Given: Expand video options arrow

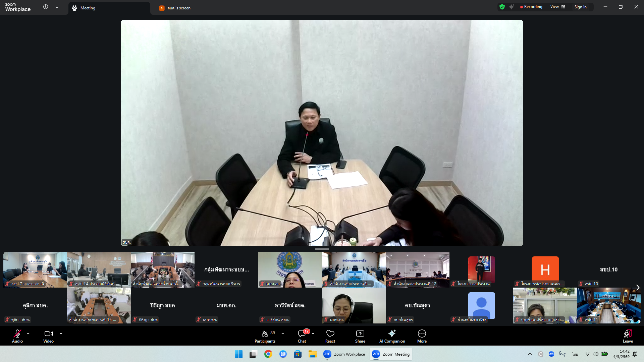Looking at the screenshot, I should 61,334.
